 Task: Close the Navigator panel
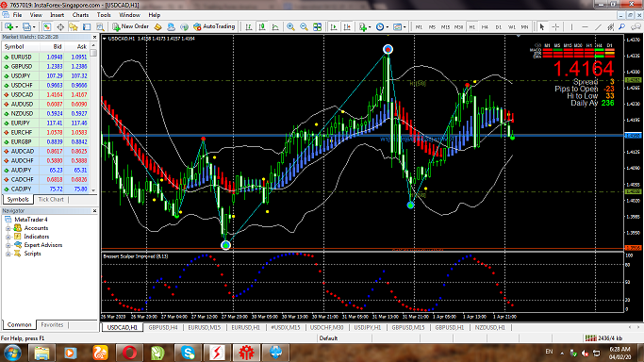[94, 210]
